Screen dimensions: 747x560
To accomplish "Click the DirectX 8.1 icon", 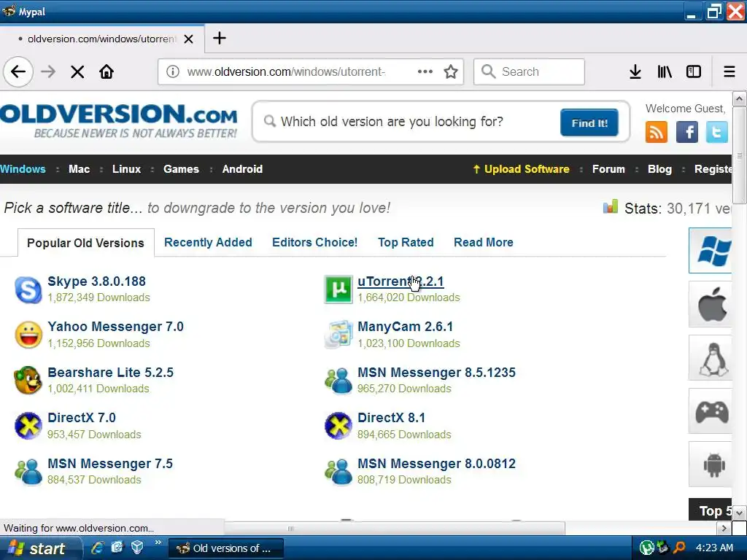I will click(x=338, y=426).
